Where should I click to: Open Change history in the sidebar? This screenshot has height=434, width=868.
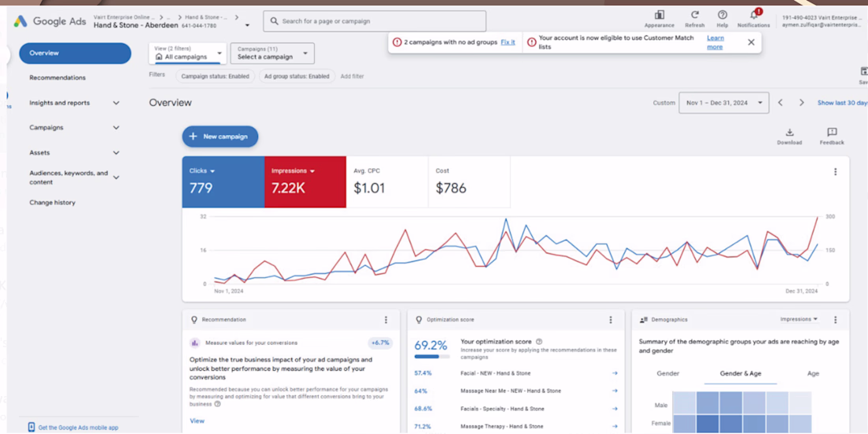point(53,203)
